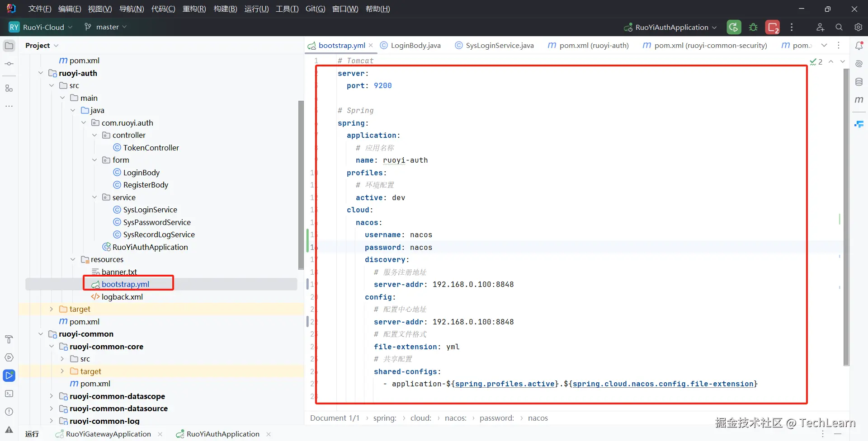Open the Terminal tool window
Image resolution: width=868 pixels, height=441 pixels.
click(9, 394)
